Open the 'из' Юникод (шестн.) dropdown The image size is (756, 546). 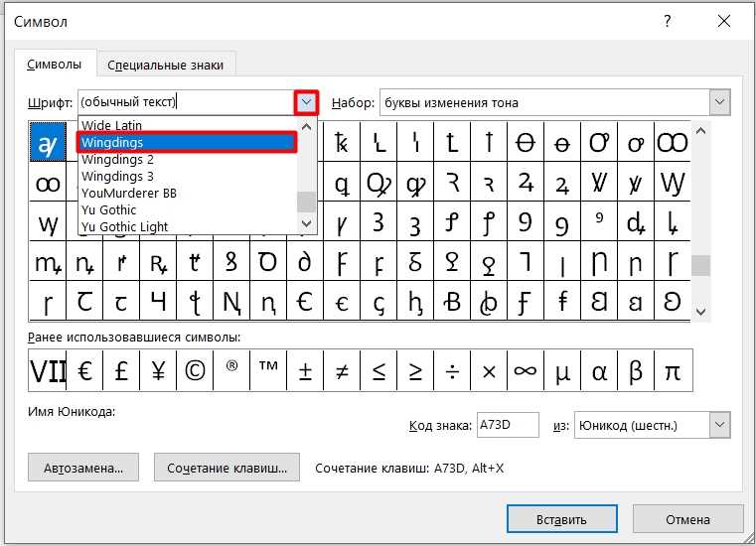coord(720,425)
